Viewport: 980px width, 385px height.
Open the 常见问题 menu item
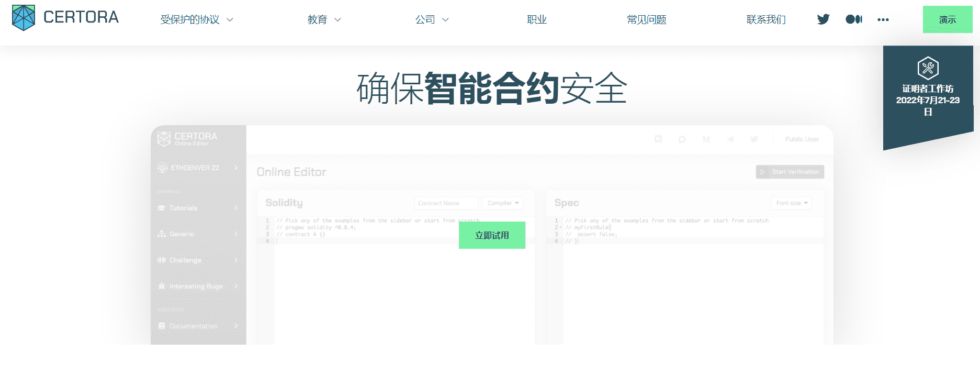click(x=647, y=19)
